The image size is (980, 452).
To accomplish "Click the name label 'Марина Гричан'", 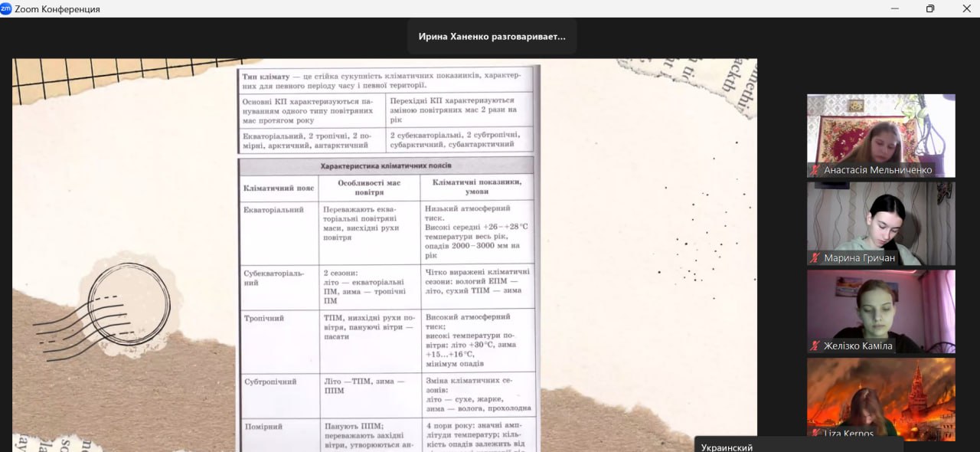I will [859, 258].
